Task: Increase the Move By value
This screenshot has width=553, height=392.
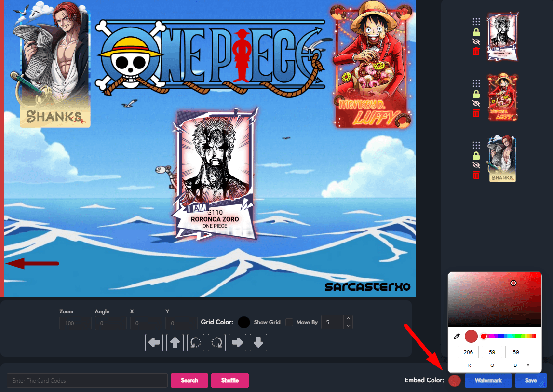Action: point(348,318)
